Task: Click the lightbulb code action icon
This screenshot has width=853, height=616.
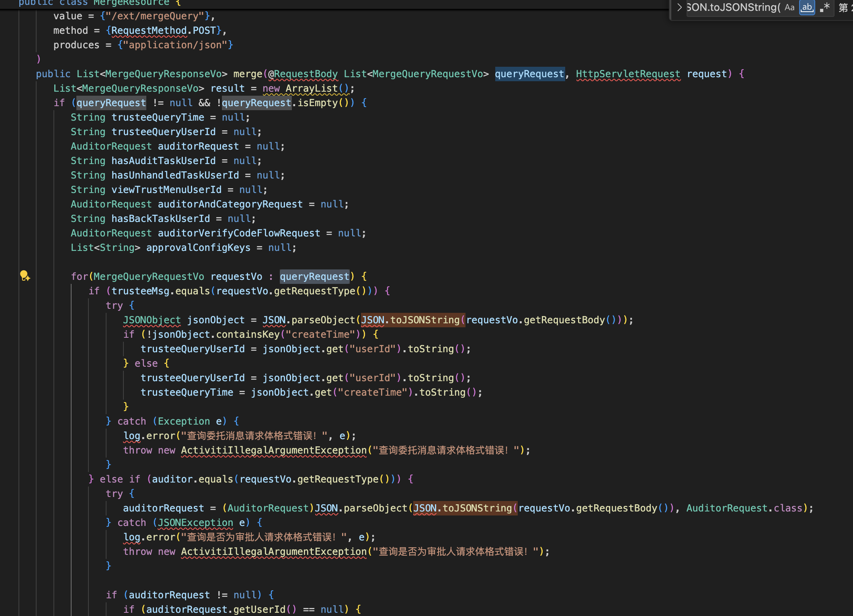Action: point(25,276)
